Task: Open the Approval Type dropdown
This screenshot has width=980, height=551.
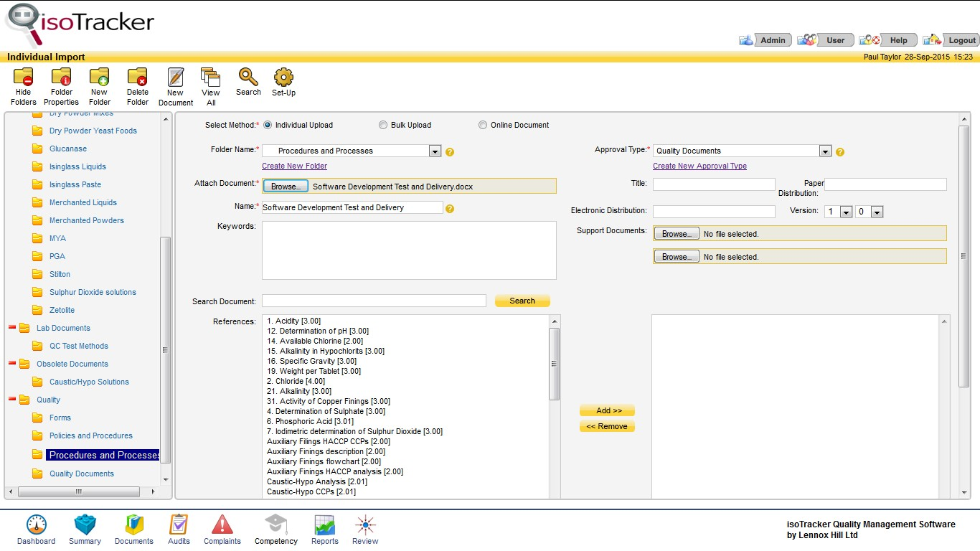Action: [x=825, y=151]
